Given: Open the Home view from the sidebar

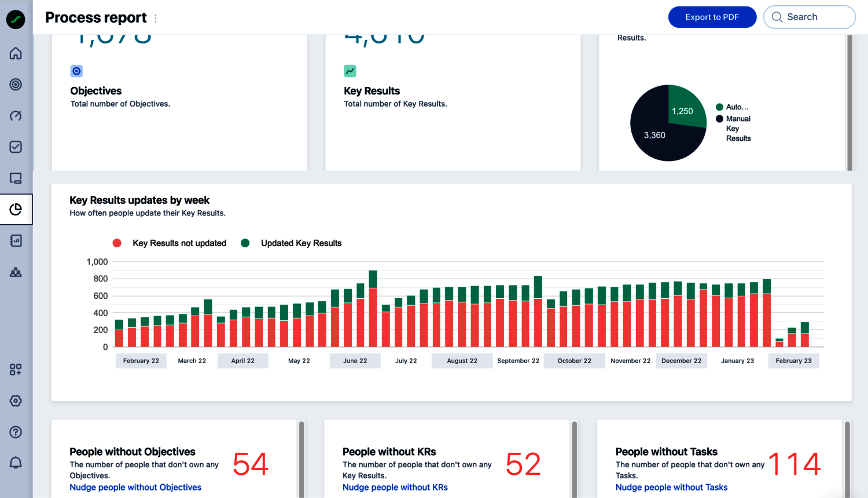Looking at the screenshot, I should pos(16,53).
